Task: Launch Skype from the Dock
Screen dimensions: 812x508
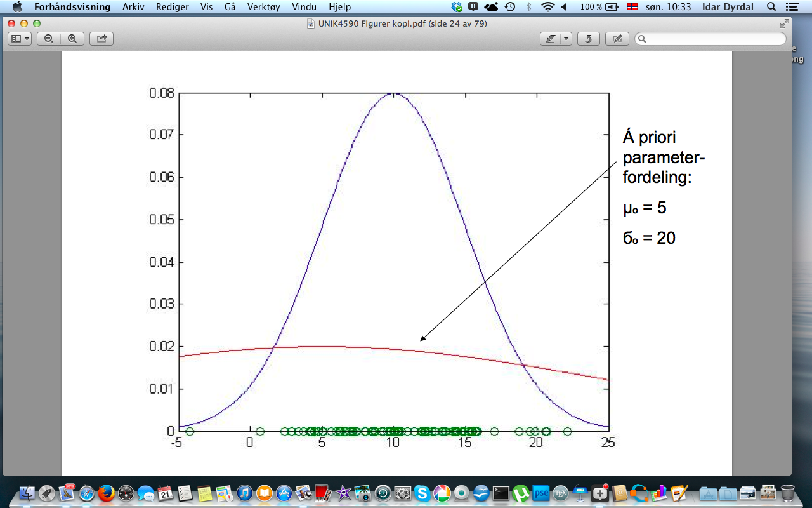Action: tap(422, 493)
